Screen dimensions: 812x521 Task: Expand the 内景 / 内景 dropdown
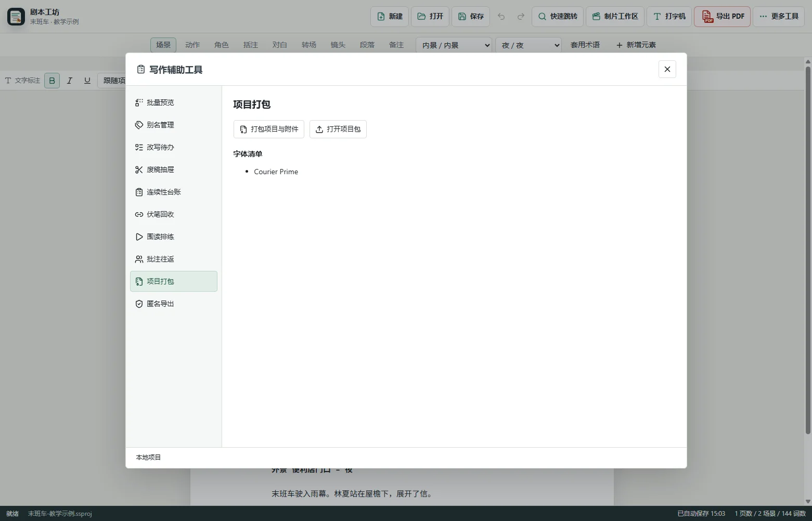click(x=454, y=45)
